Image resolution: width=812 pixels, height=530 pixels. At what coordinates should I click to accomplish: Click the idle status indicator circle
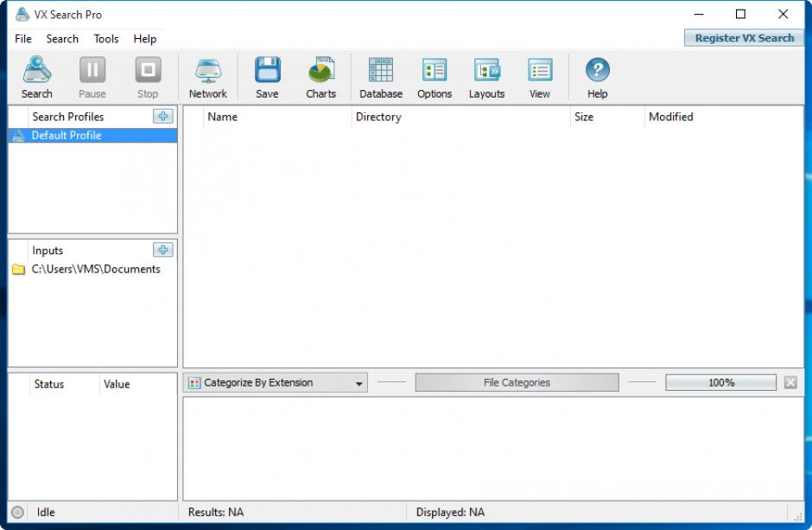click(17, 513)
